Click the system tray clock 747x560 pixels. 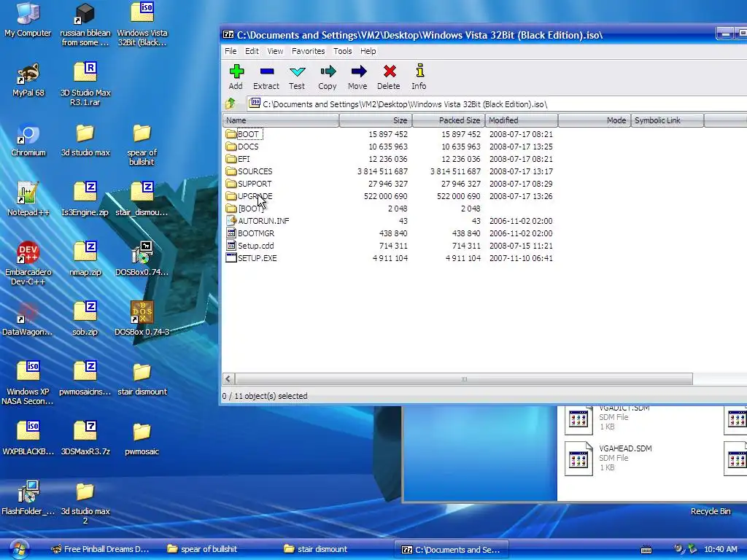720,549
